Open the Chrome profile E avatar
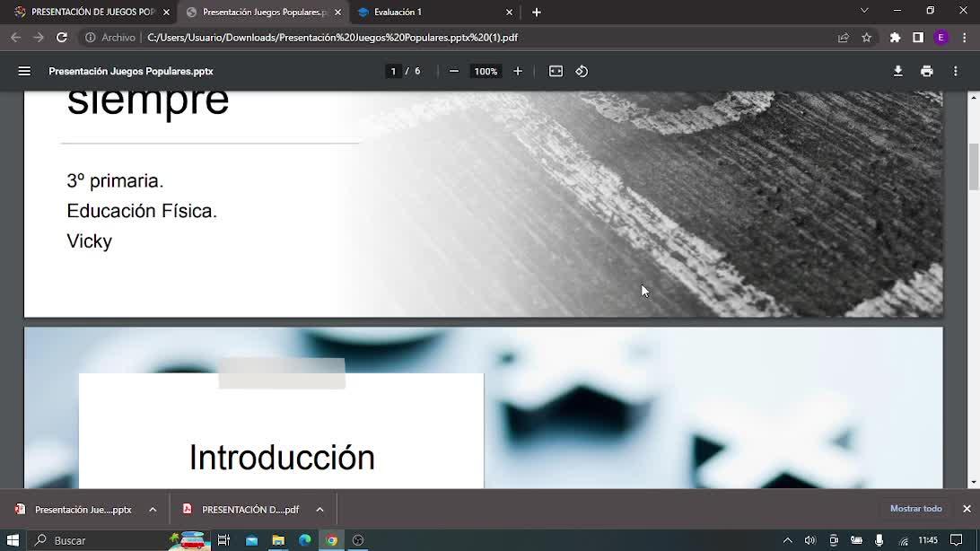This screenshot has width=980, height=551. pyautogui.click(x=941, y=38)
